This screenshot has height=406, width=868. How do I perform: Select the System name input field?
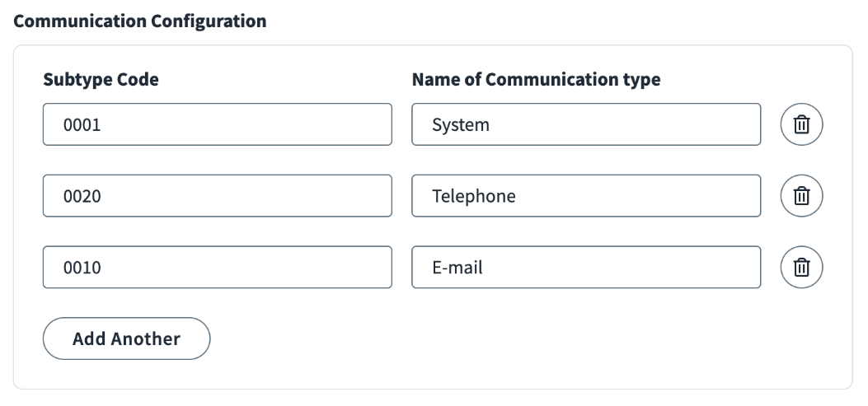point(586,124)
